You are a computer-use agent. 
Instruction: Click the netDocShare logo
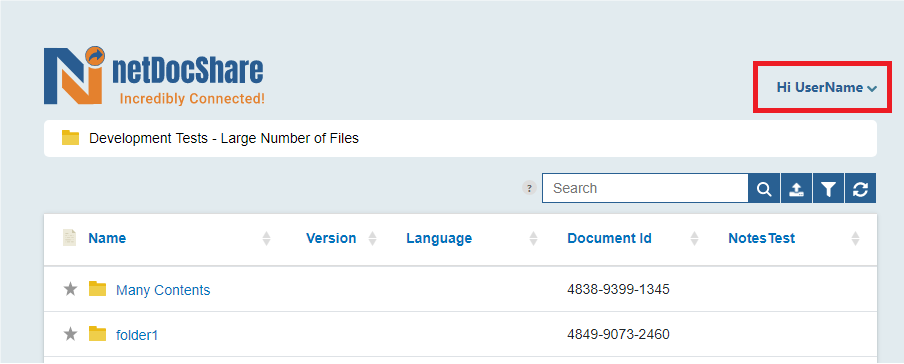[154, 76]
